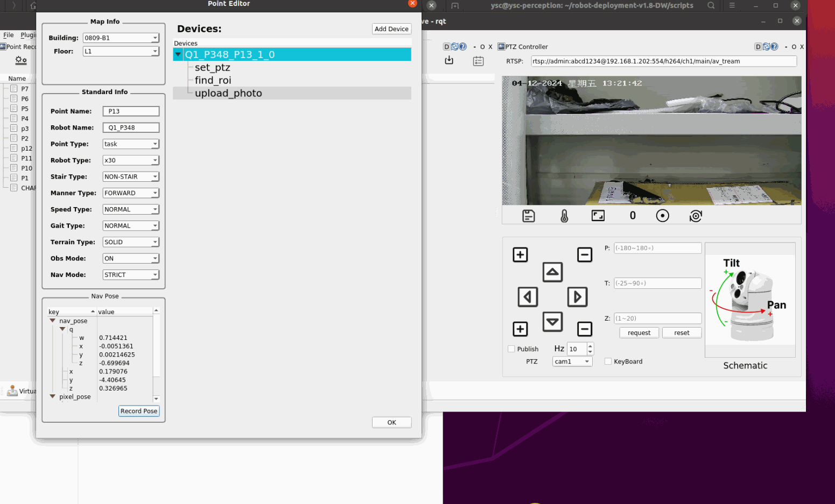
Task: Open the Building dropdown
Action: coord(121,38)
